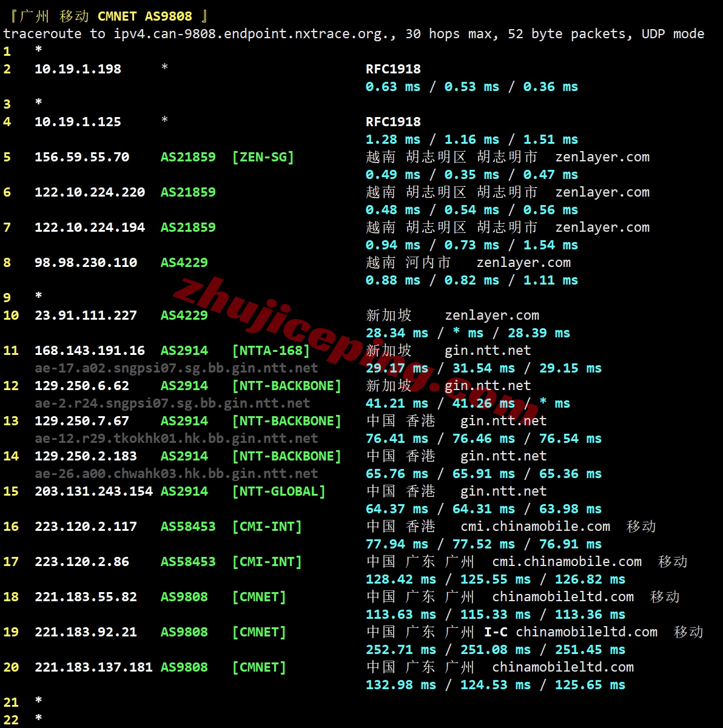Click the [NTT-GLOBAL] tag
The image size is (723, 728).
(x=279, y=491)
